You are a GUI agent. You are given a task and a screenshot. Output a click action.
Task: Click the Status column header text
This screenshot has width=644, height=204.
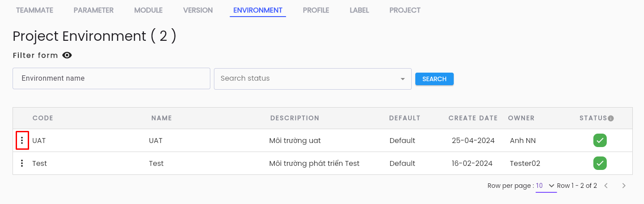593,118
